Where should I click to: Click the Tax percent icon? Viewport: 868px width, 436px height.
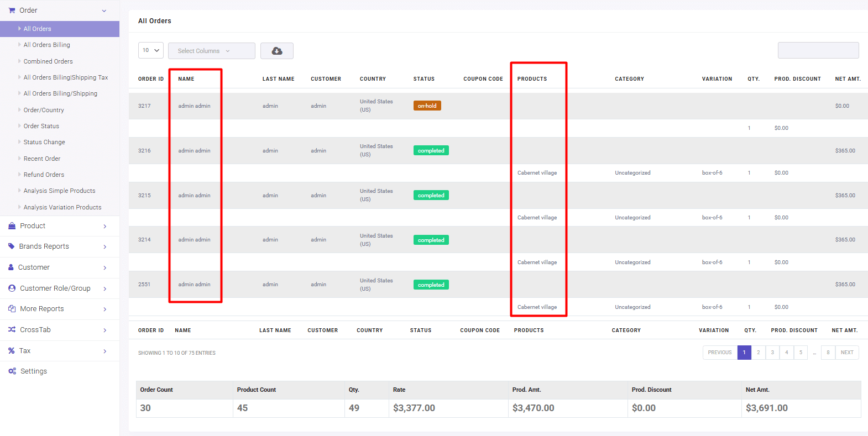point(11,351)
